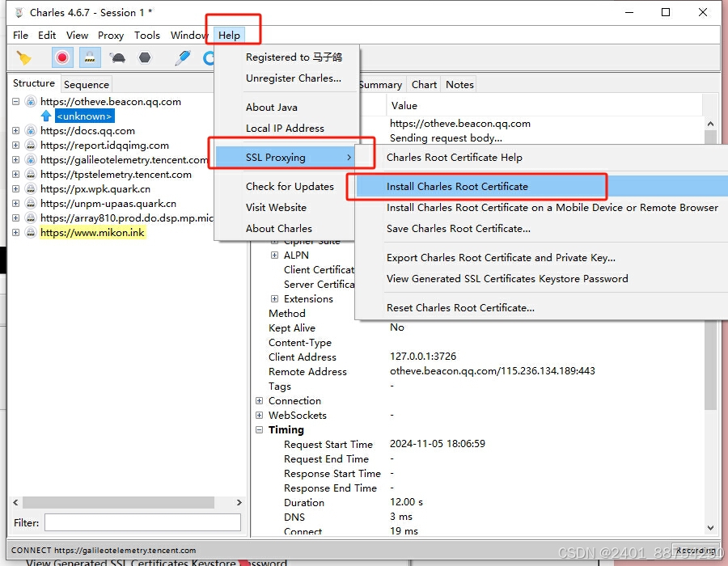Open Charles Root Certificate Help
The height and width of the screenshot is (566, 728).
tap(454, 158)
